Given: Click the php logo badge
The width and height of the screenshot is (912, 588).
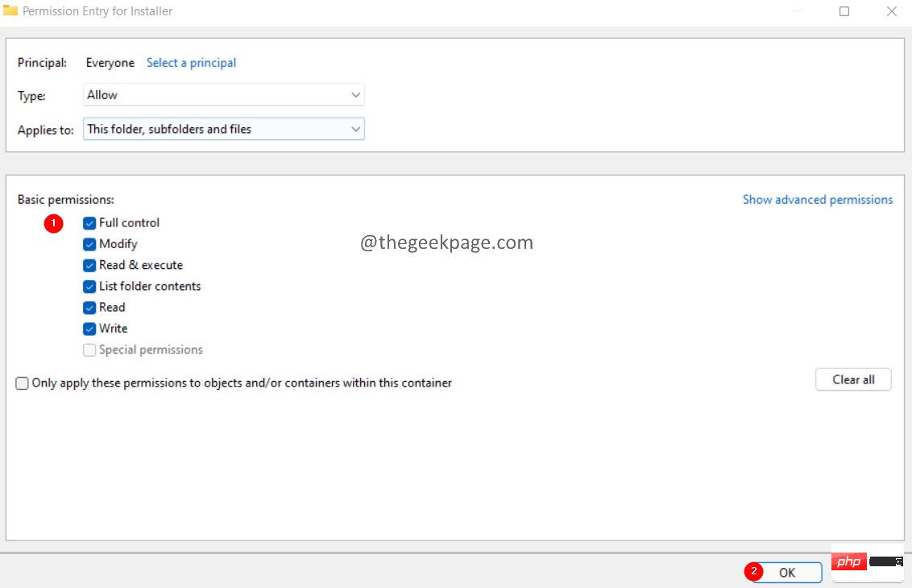Looking at the screenshot, I should click(x=848, y=561).
